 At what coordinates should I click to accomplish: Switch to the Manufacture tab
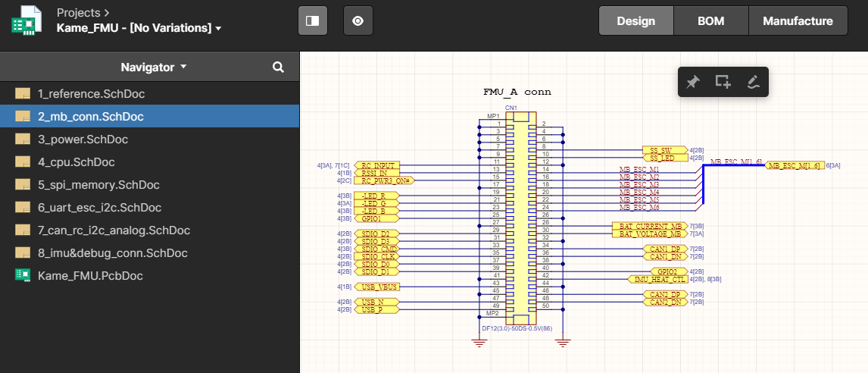pos(798,21)
